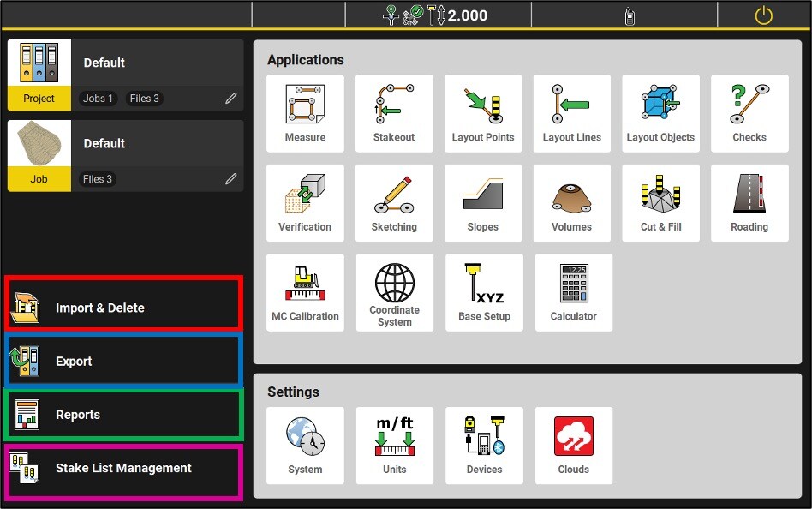Image resolution: width=812 pixels, height=509 pixels.
Task: Select Stake List Management menu item
Action: [124, 468]
